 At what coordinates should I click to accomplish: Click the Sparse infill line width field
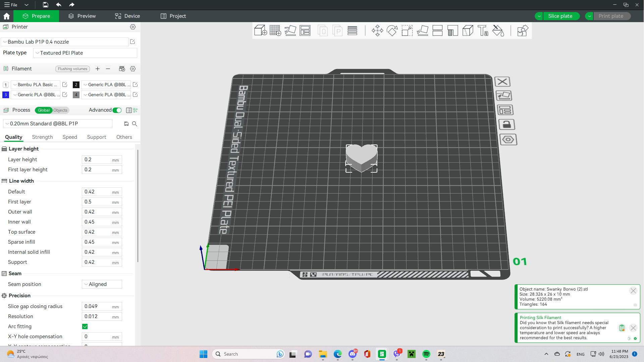tap(102, 242)
